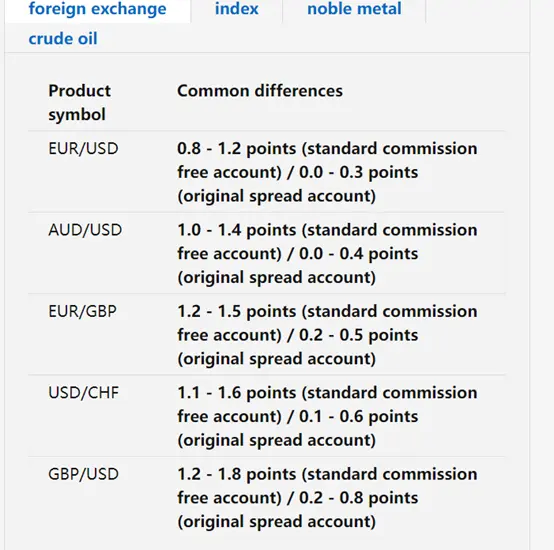Click the 1.2 - 1.5 points spread text
This screenshot has width=554, height=550.
[x=236, y=312]
